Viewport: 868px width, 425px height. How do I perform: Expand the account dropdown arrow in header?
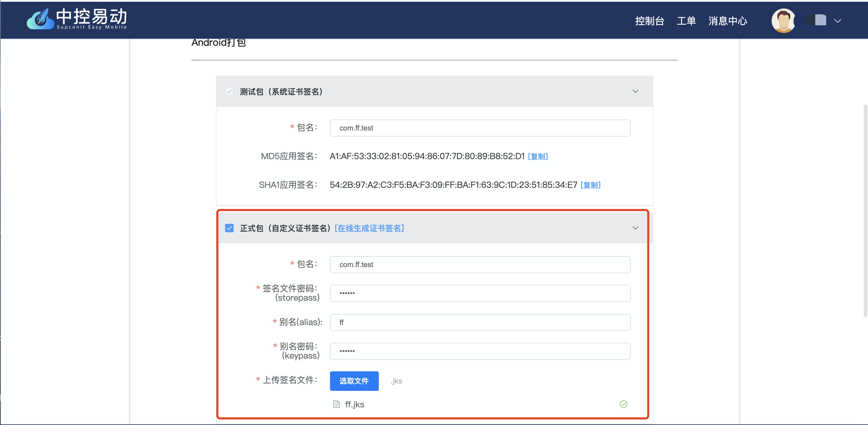[838, 21]
